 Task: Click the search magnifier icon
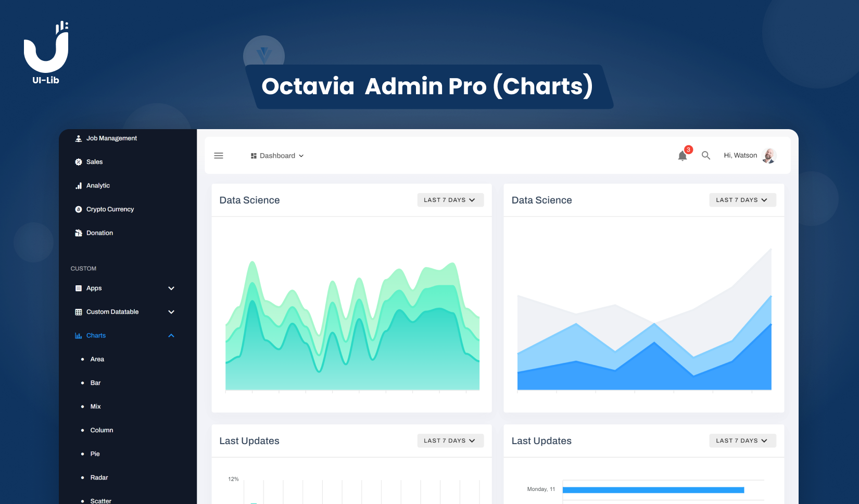coord(706,156)
